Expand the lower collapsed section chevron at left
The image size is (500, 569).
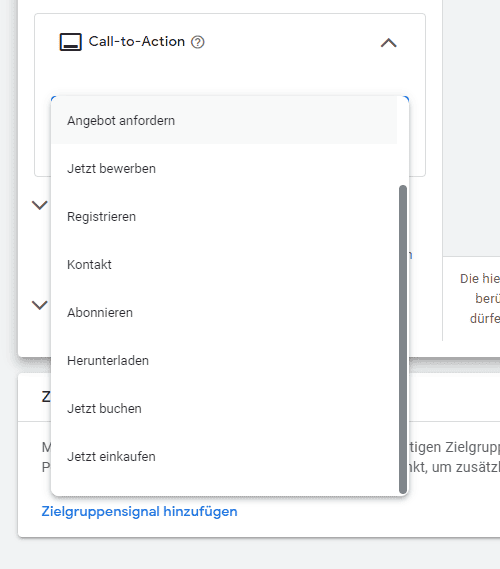click(x=40, y=305)
